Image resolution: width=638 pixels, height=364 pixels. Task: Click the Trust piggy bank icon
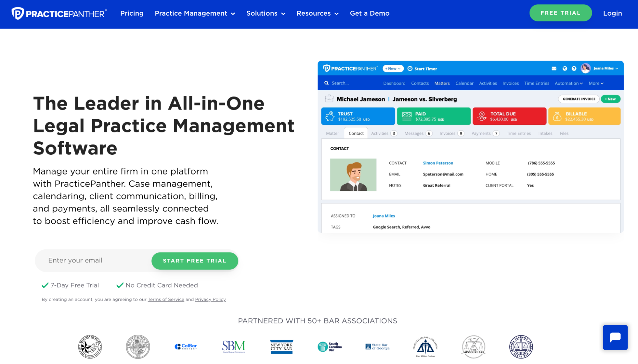[330, 116]
